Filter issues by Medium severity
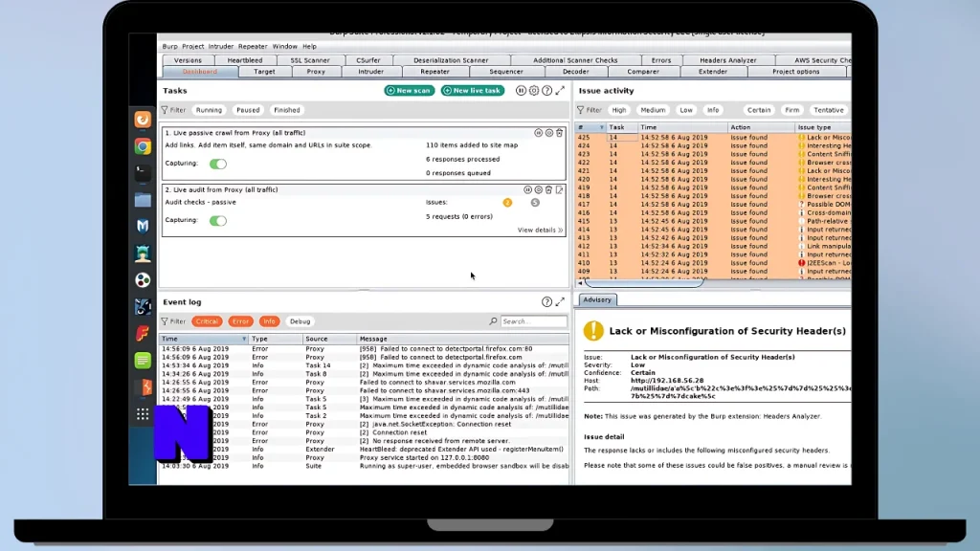The image size is (980, 551). [653, 110]
